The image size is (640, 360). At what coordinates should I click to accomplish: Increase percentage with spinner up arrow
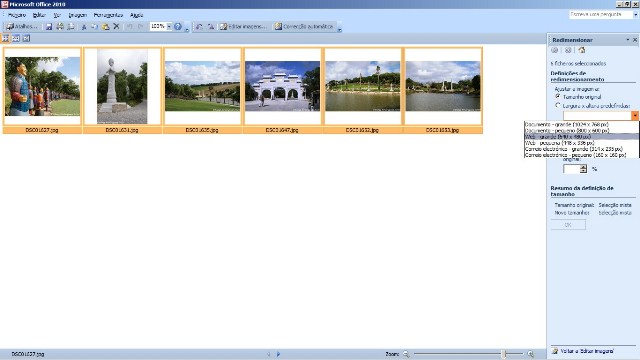click(583, 167)
